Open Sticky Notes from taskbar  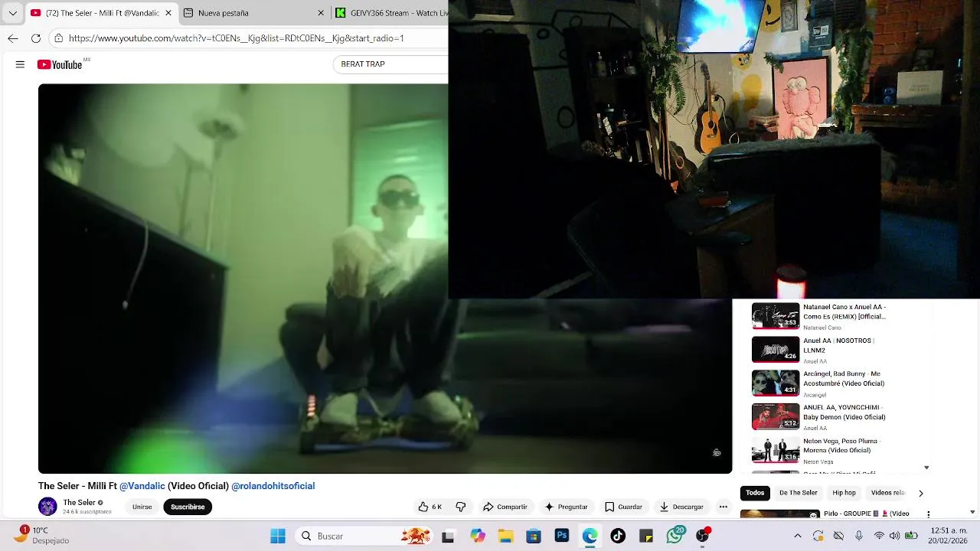(646, 536)
